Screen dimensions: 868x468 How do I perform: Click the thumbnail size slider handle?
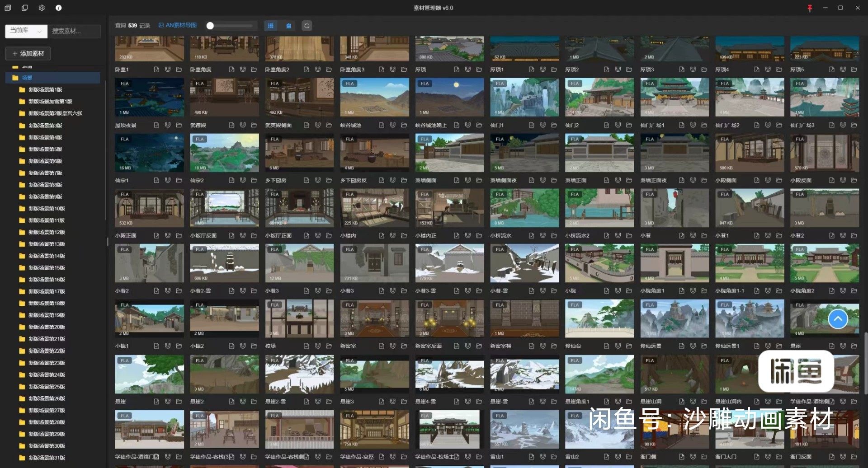pos(210,26)
